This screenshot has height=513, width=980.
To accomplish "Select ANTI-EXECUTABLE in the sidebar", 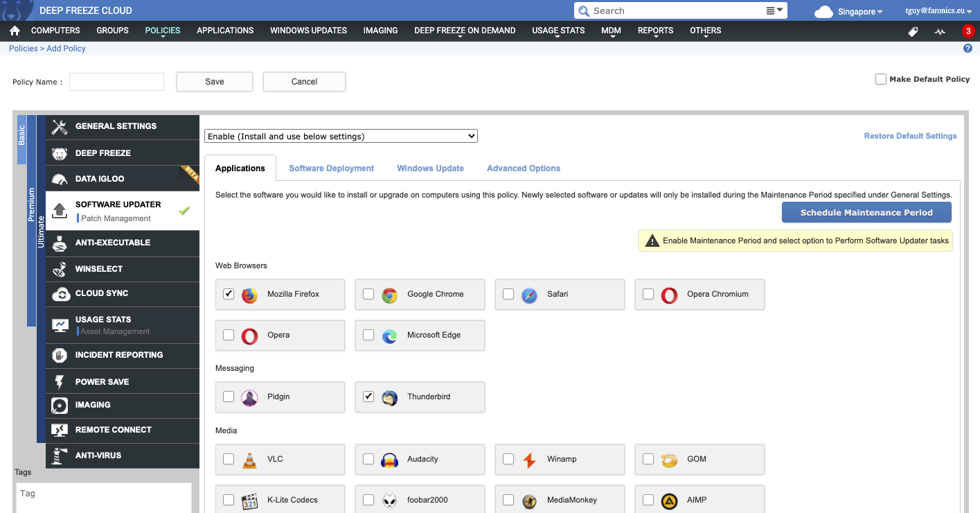I will coord(123,243).
